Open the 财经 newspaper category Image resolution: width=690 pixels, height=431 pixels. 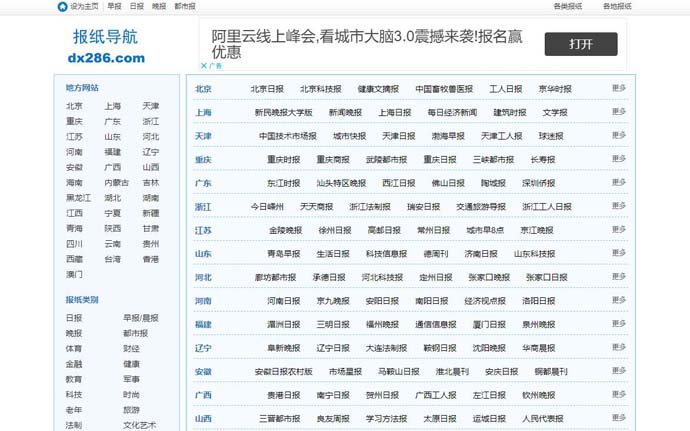tap(131, 349)
